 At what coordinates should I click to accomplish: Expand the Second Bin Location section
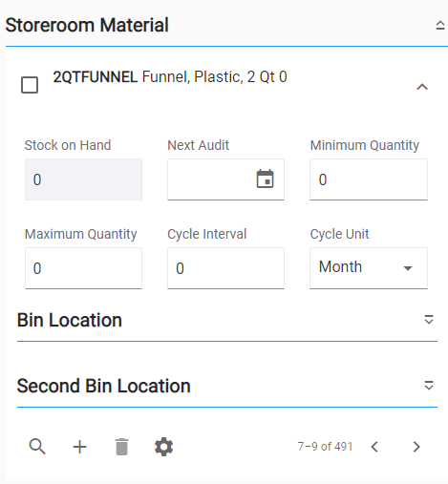pos(429,386)
